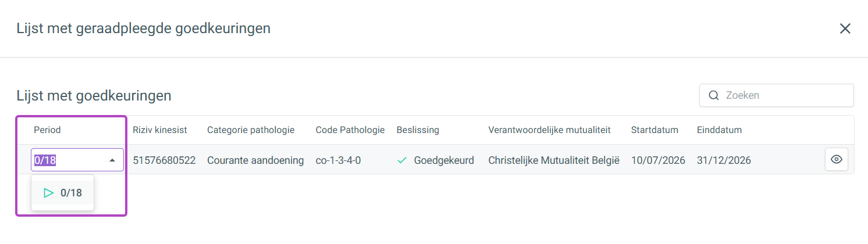Click the eye icon to view approval
The width and height of the screenshot is (868, 244).
[836, 159]
